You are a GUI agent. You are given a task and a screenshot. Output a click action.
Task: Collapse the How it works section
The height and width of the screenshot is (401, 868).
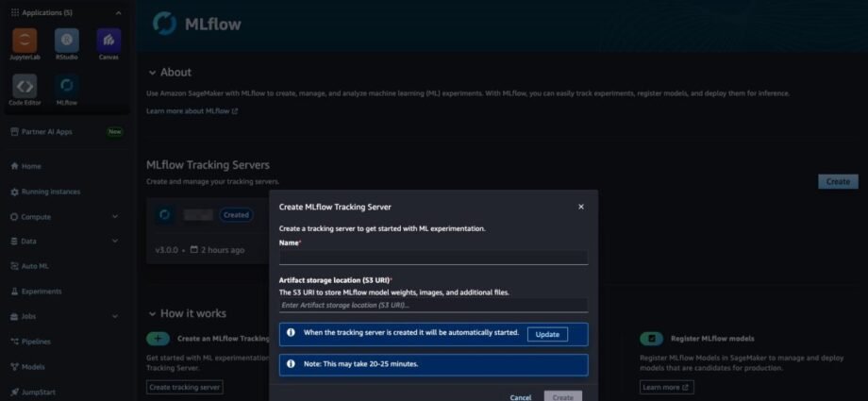click(152, 313)
